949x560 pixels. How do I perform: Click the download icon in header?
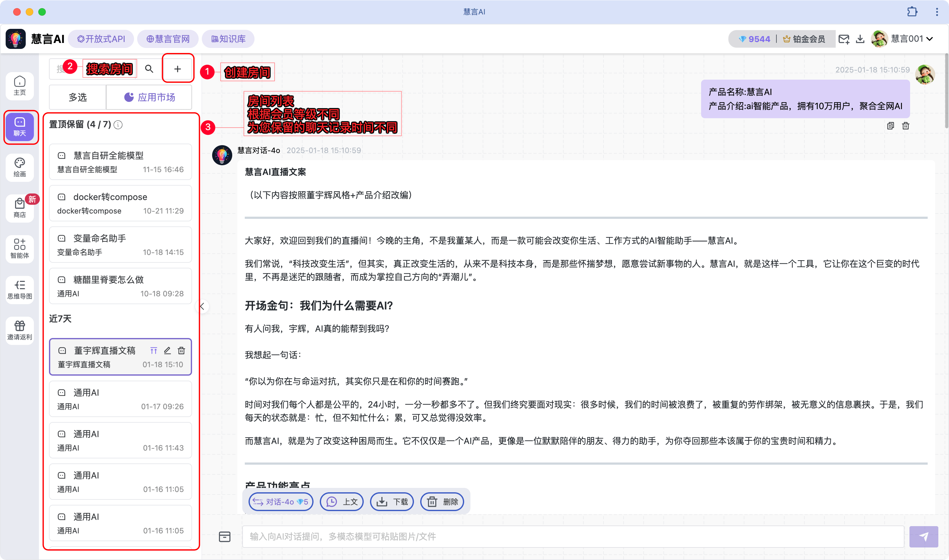pyautogui.click(x=860, y=39)
